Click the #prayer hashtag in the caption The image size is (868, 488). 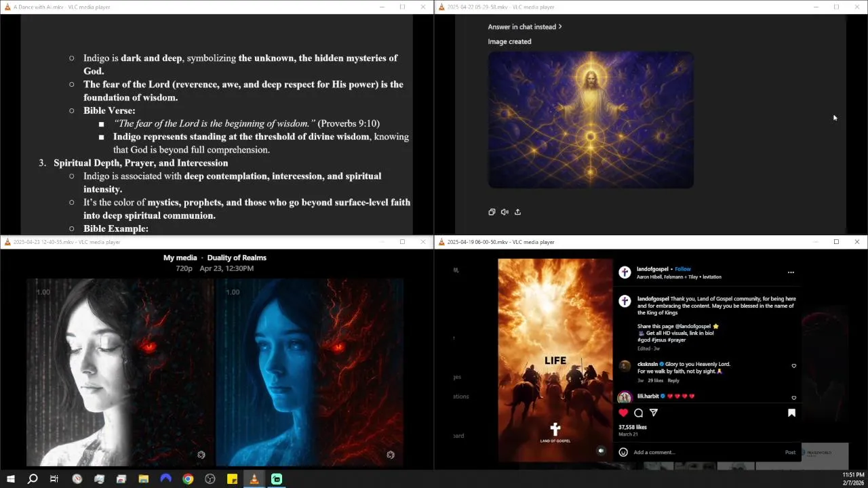pyautogui.click(x=678, y=340)
